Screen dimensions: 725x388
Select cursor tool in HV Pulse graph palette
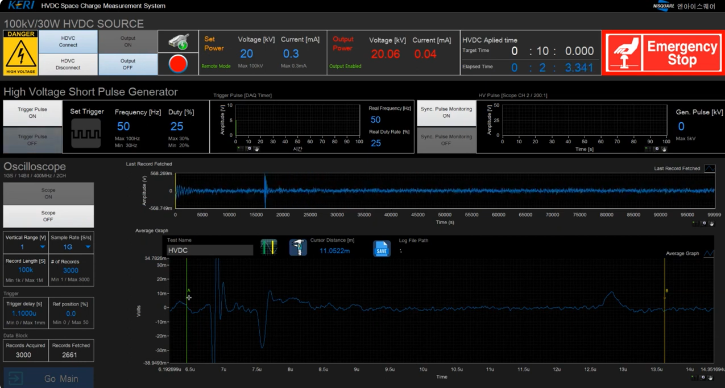pos(648,149)
